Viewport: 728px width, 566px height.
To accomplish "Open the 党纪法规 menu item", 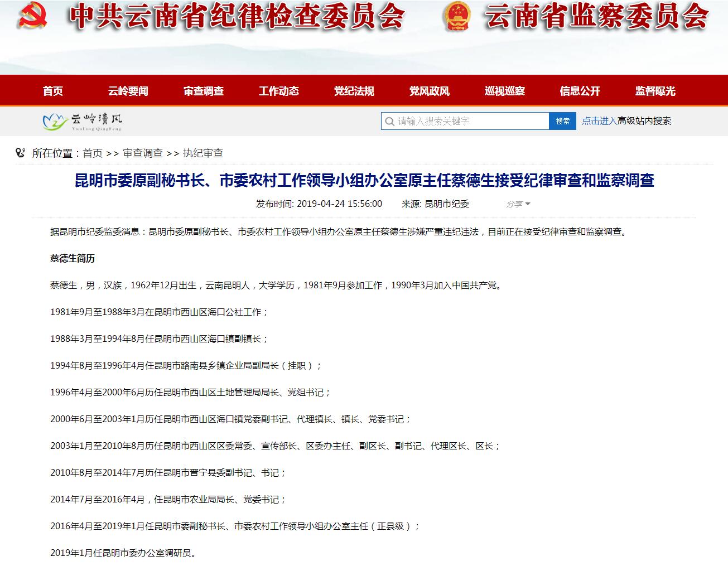I will pyautogui.click(x=354, y=91).
